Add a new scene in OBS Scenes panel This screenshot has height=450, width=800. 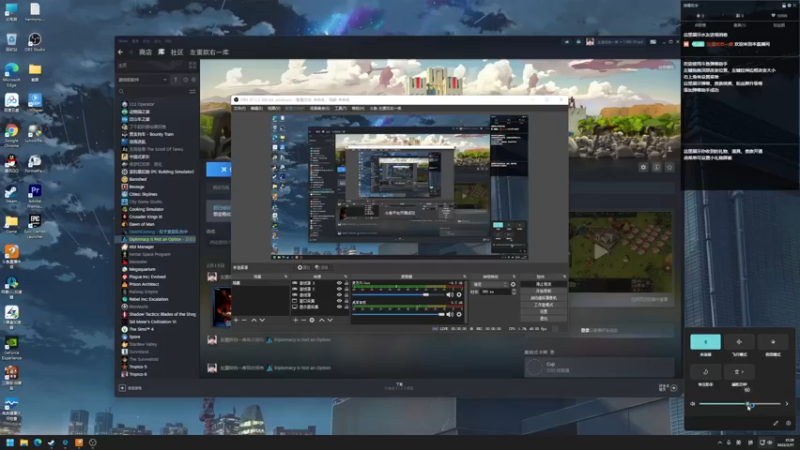click(236, 320)
